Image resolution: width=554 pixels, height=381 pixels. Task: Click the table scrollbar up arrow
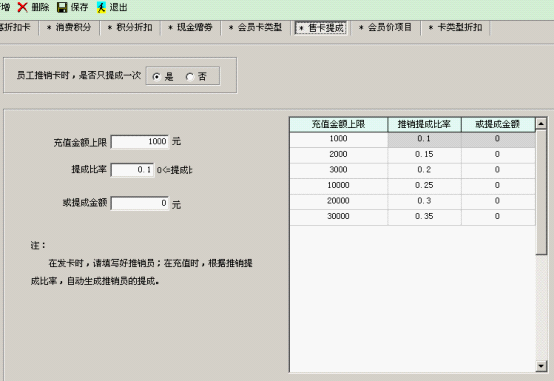(541, 123)
